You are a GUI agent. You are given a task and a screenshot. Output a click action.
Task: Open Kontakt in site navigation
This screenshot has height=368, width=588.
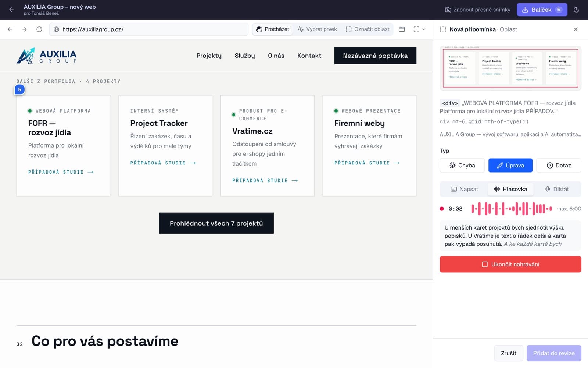click(x=309, y=56)
